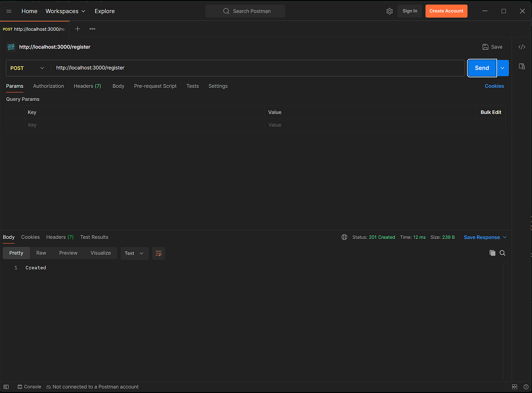Open the code snippet panel icon
532x393 pixels.
[x=522, y=47]
